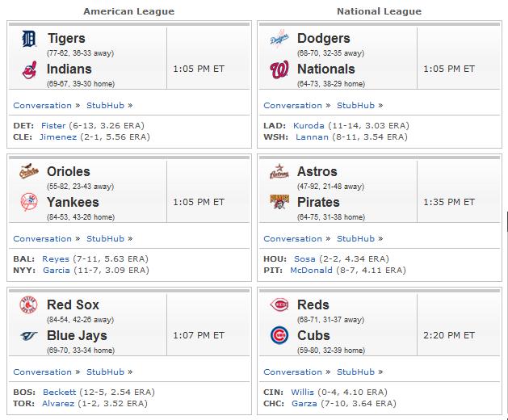Click the Cincinnati Reds logo

[279, 304]
